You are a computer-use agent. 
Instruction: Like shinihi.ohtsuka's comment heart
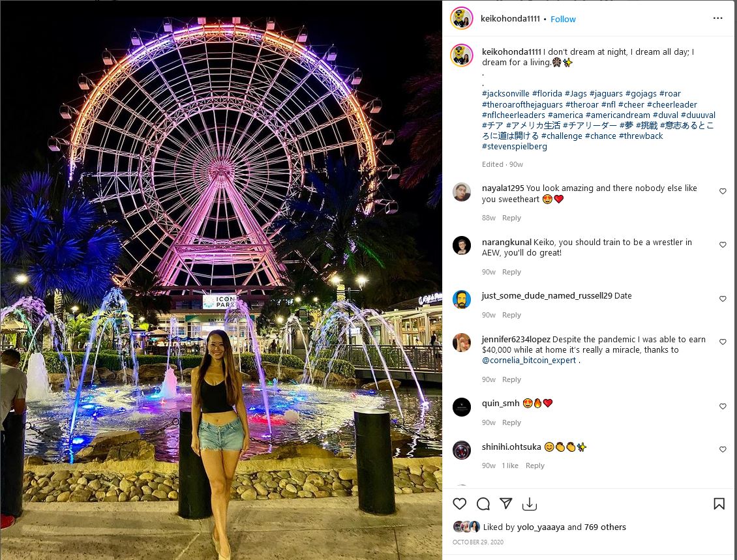[x=723, y=450]
